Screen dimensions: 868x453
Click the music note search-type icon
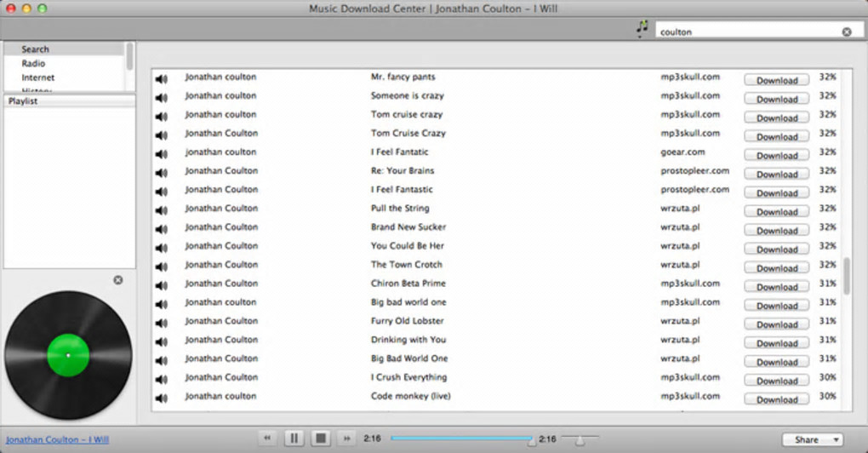tap(642, 28)
